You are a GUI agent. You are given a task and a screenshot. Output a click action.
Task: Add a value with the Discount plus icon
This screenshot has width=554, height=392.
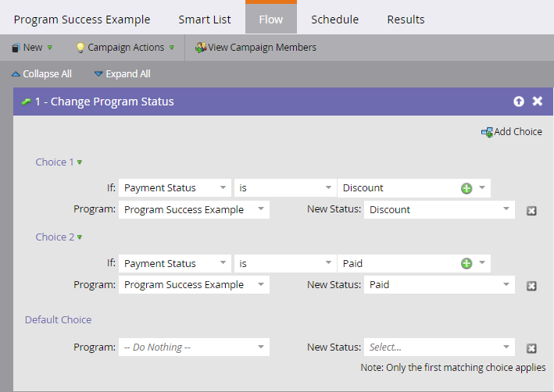click(x=466, y=188)
